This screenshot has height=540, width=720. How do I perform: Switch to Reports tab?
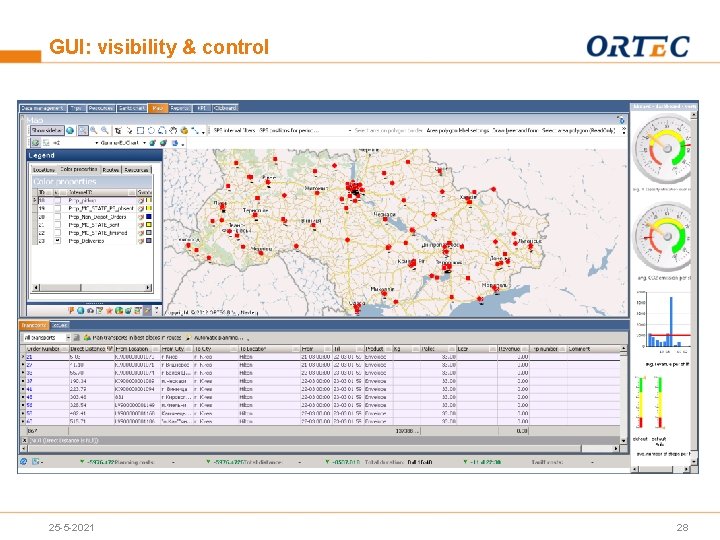click(180, 108)
